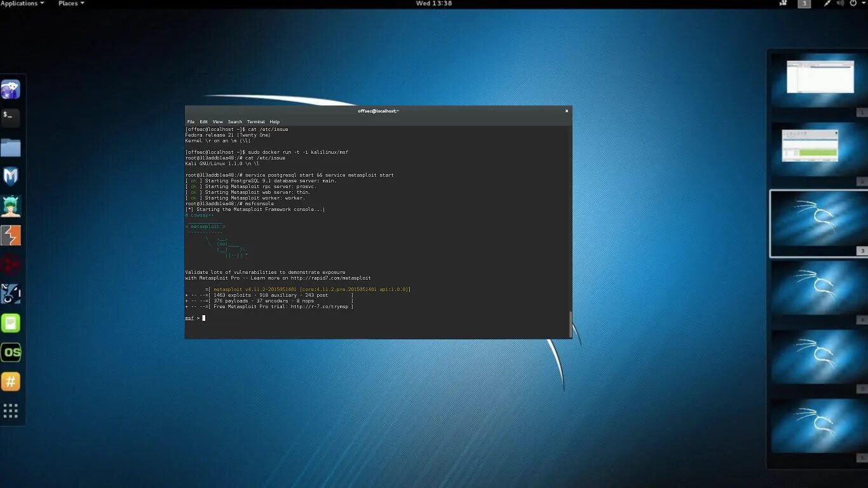Open the terminal Help menu
This screenshot has height=488, width=868.
point(275,121)
